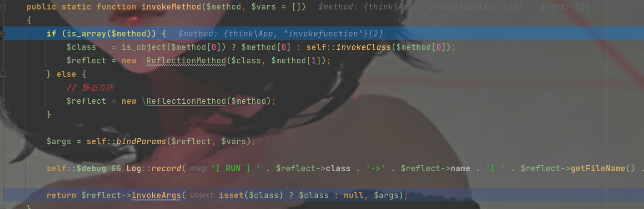Collapse the else block fold marker
Viewport: 644px width, 209px height.
(3, 74)
